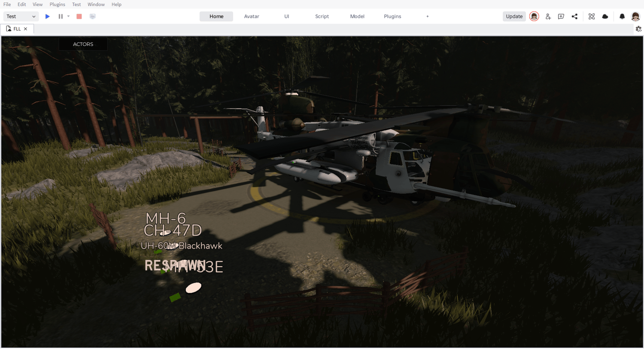Open the collaborator avatar circled in red
Screen dimensions: 644x362
click(x=534, y=16)
